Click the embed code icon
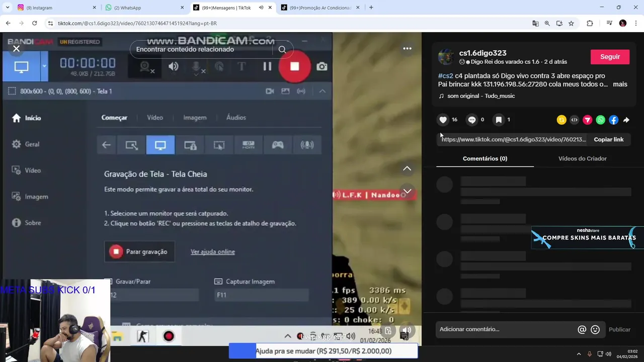 (574, 120)
